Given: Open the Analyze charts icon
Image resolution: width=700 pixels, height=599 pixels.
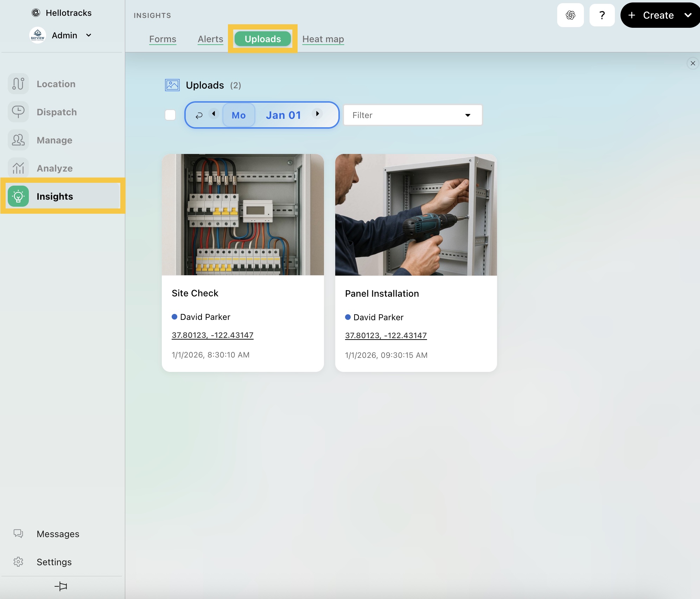Looking at the screenshot, I should 18,168.
